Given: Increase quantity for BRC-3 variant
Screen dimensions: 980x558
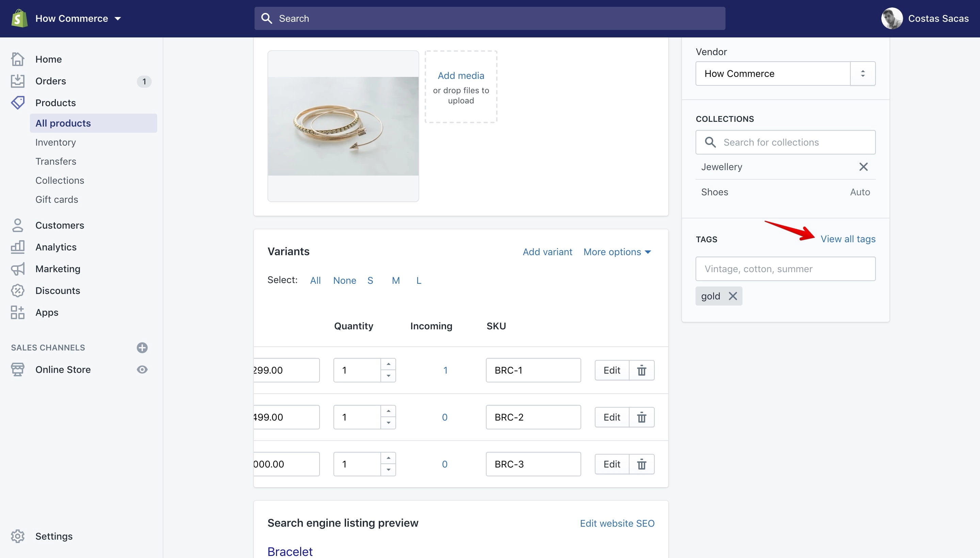Looking at the screenshot, I should coord(388,458).
